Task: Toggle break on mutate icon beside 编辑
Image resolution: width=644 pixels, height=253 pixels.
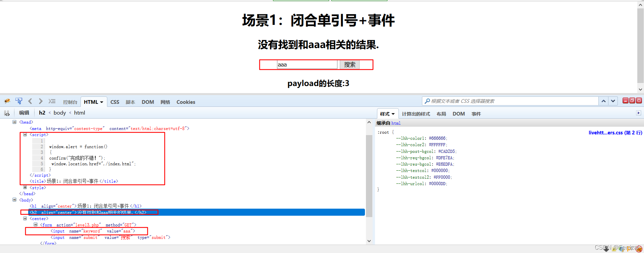Action: 7,113
